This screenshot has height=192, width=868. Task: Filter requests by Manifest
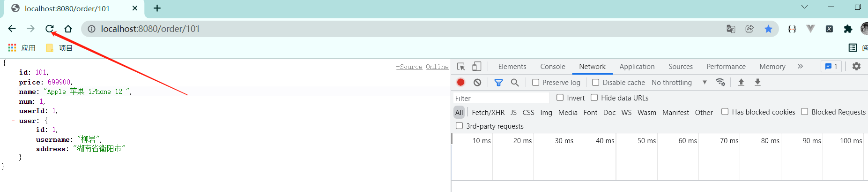click(675, 113)
